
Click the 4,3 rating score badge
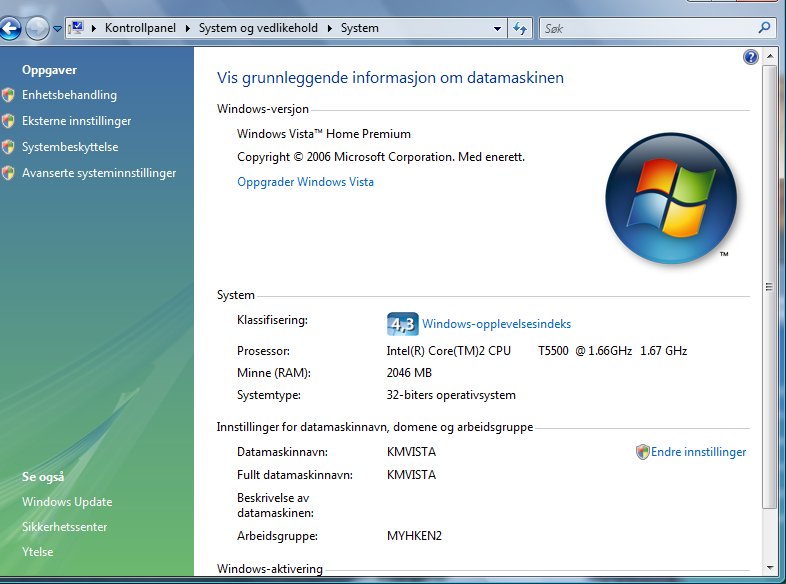[403, 324]
